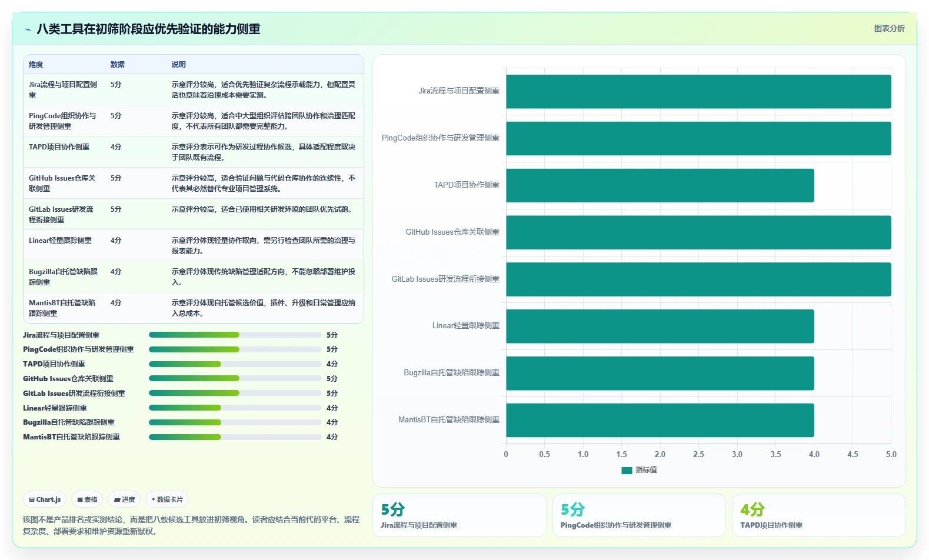Click the GitLab Issues研发流程衔接侧重 table cell
Screen dimensions: 929x560
click(x=64, y=215)
